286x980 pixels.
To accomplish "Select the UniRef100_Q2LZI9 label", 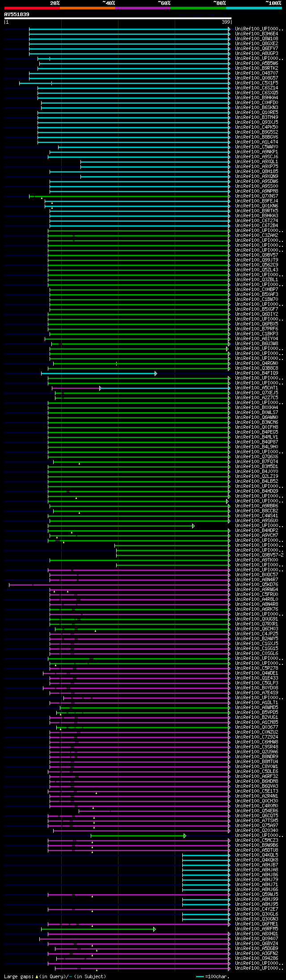I will pos(257,476).
